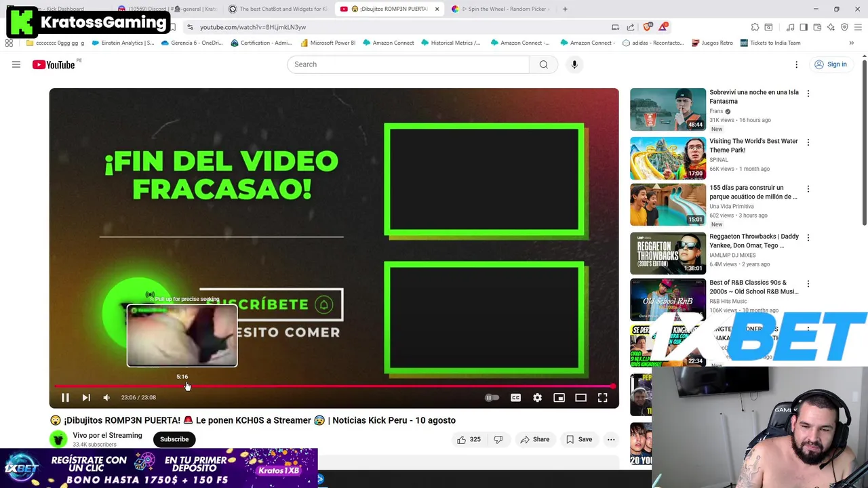Image resolution: width=868 pixels, height=488 pixels.
Task: Click the search magnifier button
Action: pos(544,64)
